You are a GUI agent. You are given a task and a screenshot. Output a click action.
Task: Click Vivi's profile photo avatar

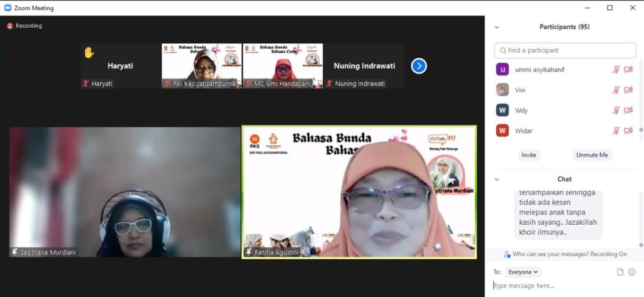tap(502, 90)
